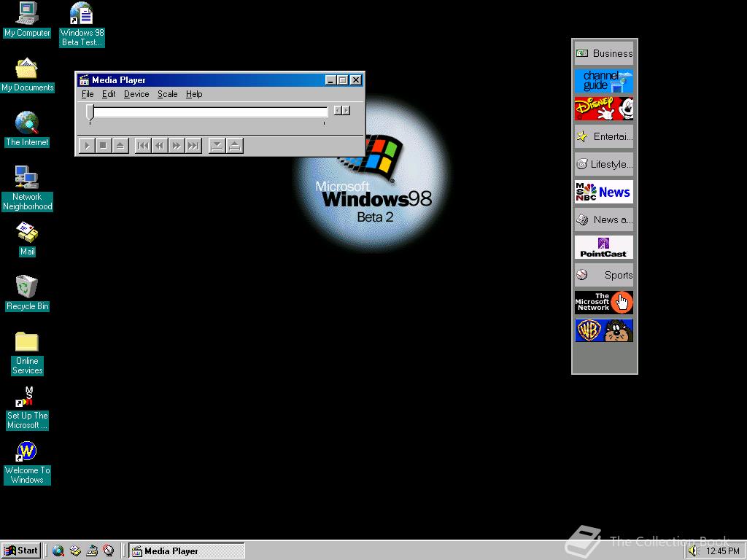Screen dimensions: 747x560
Task: Open the Disney channel
Action: (x=603, y=109)
